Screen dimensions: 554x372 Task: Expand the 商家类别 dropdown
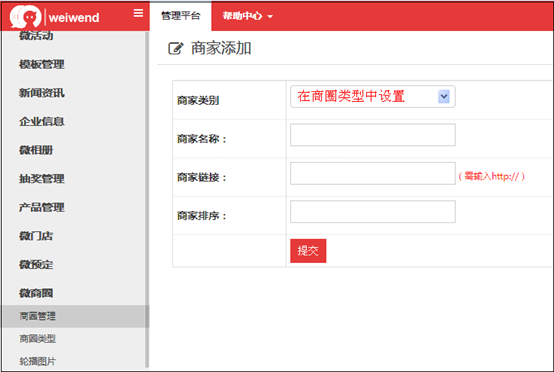pos(373,96)
